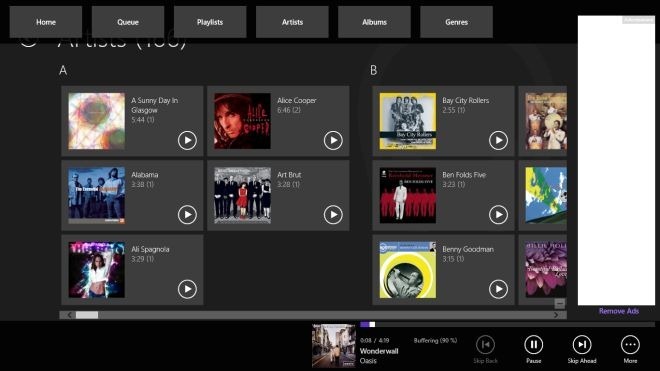Viewport: 660px width, 371px height.
Task: Go to the Home tab
Action: 46,22
